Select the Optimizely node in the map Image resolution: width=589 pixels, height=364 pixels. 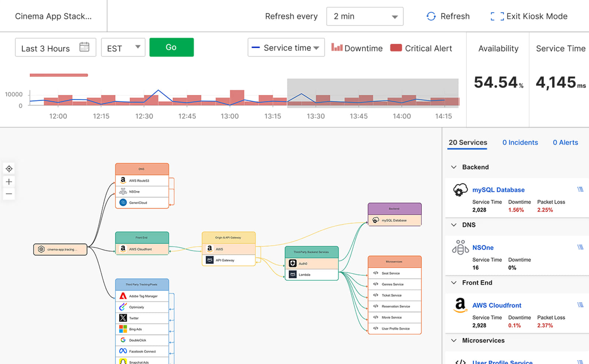click(142, 307)
